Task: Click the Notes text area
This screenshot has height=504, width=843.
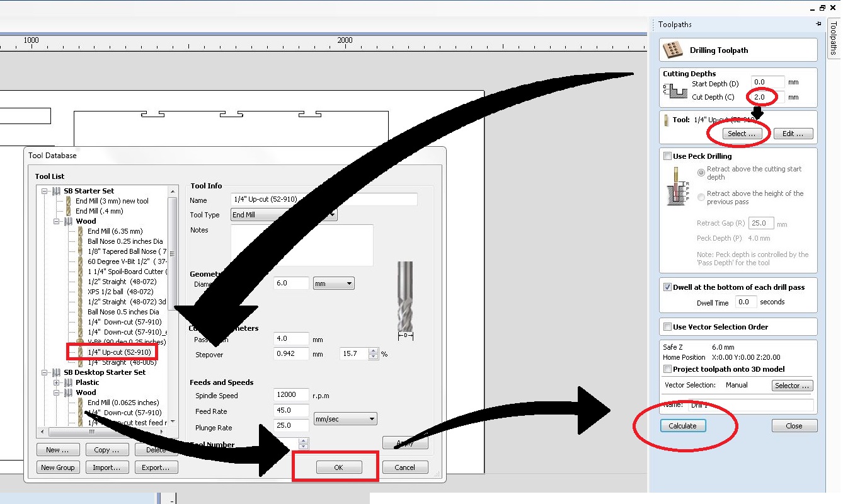Action: tap(302, 245)
